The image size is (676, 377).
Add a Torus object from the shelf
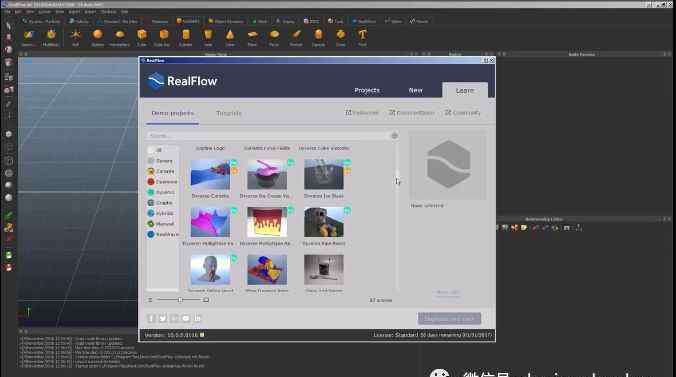pos(274,36)
